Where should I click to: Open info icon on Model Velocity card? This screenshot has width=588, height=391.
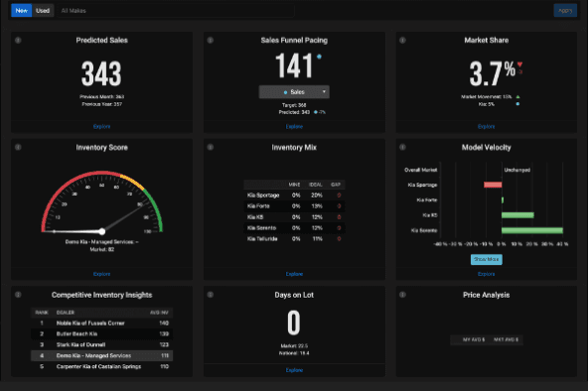[x=402, y=147]
